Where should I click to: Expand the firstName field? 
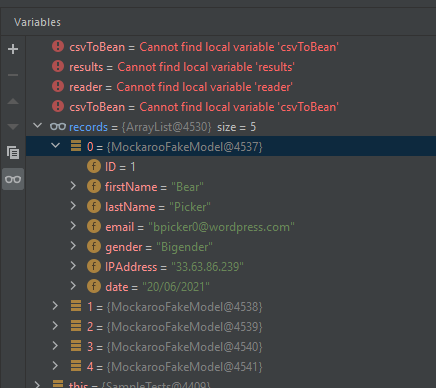[73, 186]
